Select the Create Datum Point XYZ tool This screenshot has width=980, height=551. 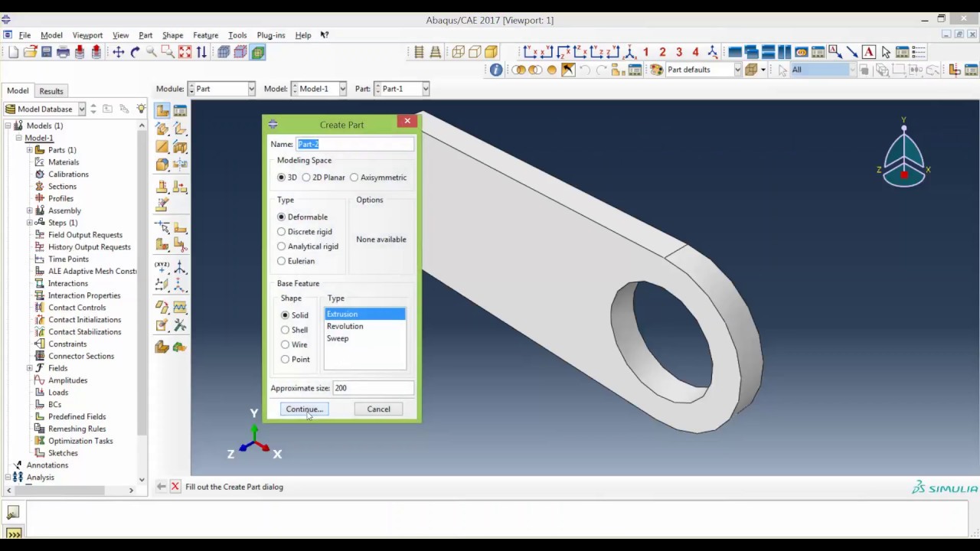162,268
